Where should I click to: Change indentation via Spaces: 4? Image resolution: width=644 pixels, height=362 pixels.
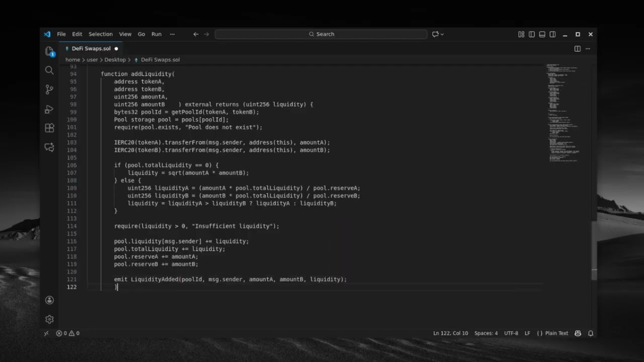tap(486, 333)
